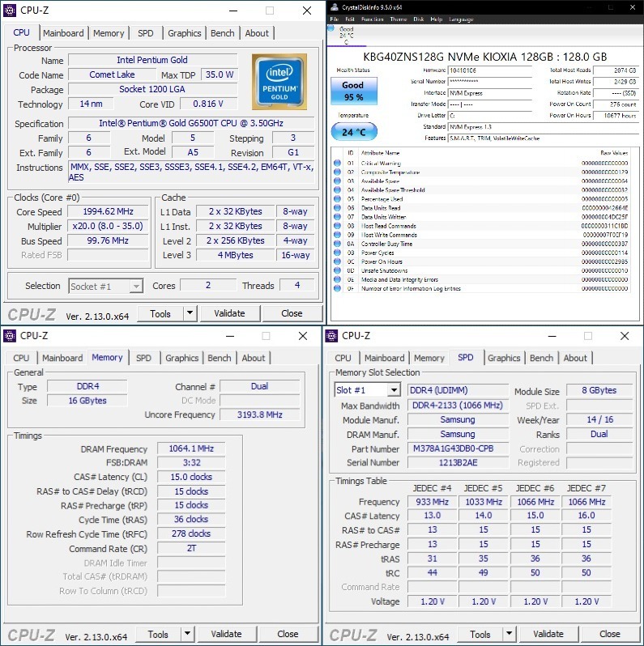Select CPU tab in CPU-Z SPD window
644x646 pixels.
(343, 358)
